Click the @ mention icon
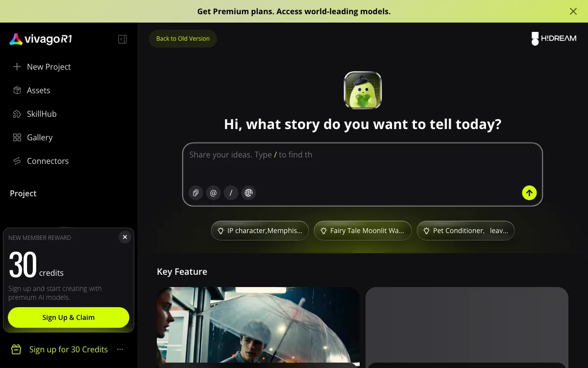Viewport: 588px width, 368px height. 213,193
